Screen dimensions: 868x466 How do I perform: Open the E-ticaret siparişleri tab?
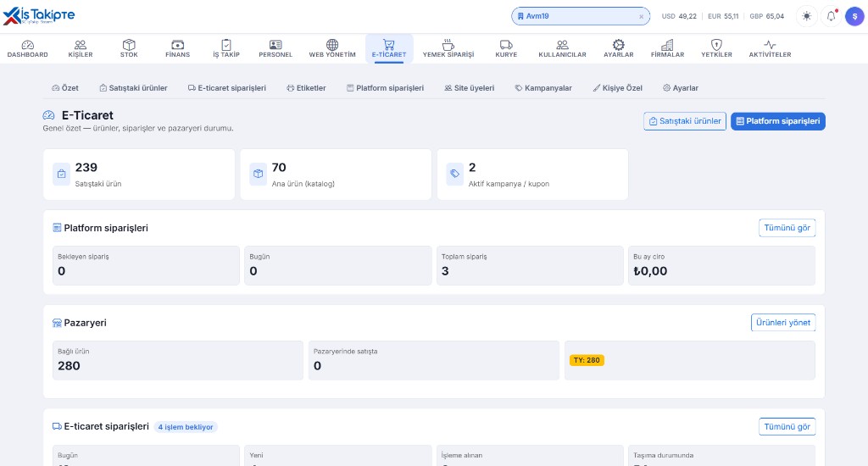(x=227, y=88)
